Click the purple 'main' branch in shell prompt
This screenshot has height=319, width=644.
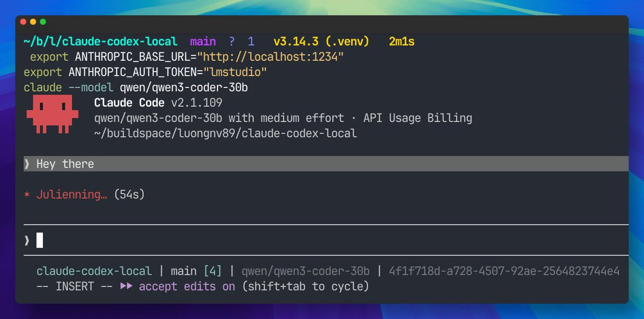click(x=203, y=41)
